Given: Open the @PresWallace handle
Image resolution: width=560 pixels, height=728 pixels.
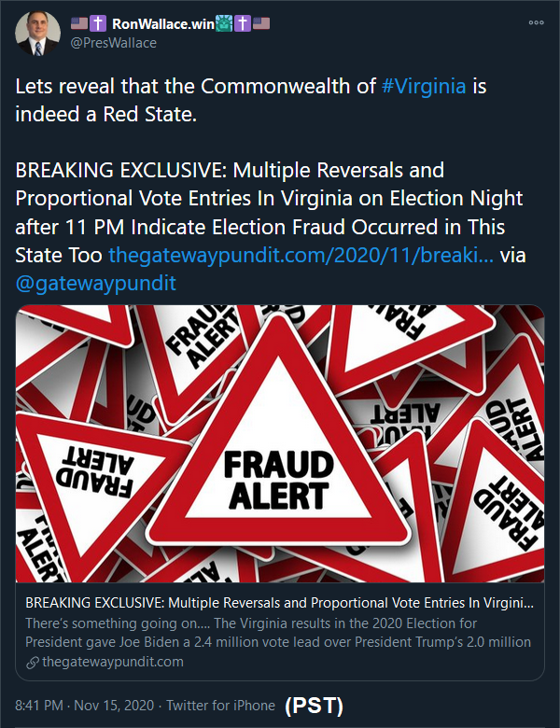Looking at the screenshot, I should tap(112, 42).
